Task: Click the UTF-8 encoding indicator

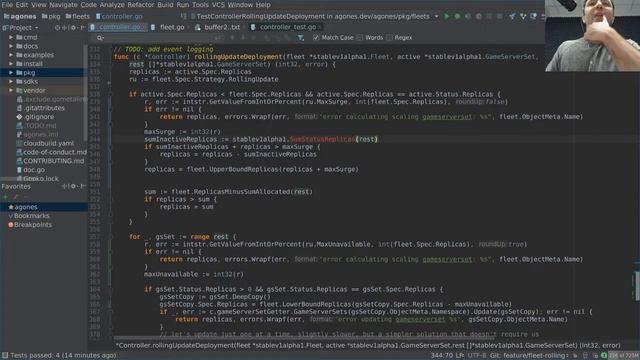Action: (476, 356)
